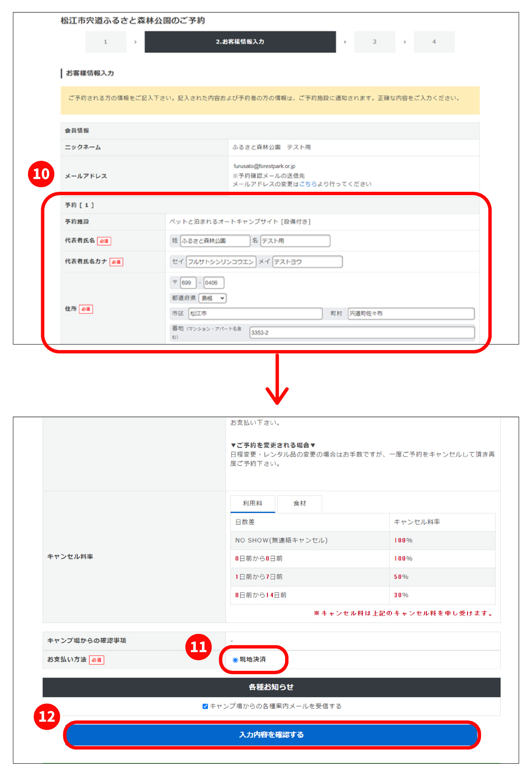Click the メイ katakana given name field
The width and height of the screenshot is (532, 779).
308,262
